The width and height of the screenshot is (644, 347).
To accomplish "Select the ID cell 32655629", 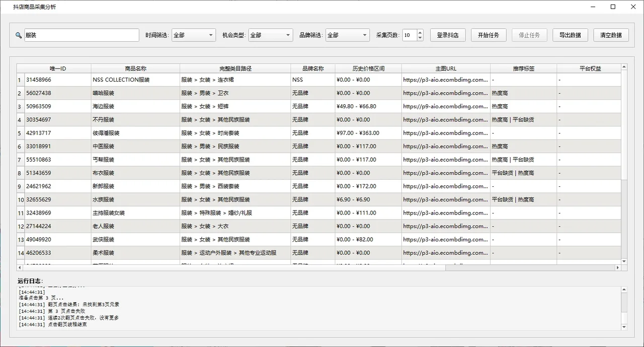I will [58, 199].
